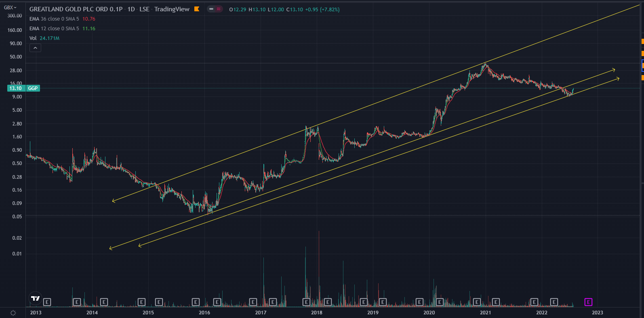This screenshot has height=318, width=644.
Task: Click the 2020 label on time axis
Action: (429, 313)
